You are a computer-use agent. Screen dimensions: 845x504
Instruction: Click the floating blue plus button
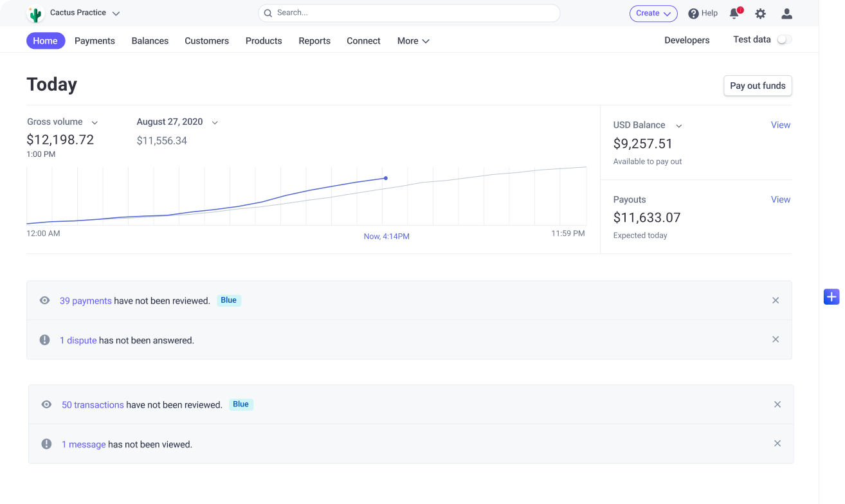[x=831, y=296]
